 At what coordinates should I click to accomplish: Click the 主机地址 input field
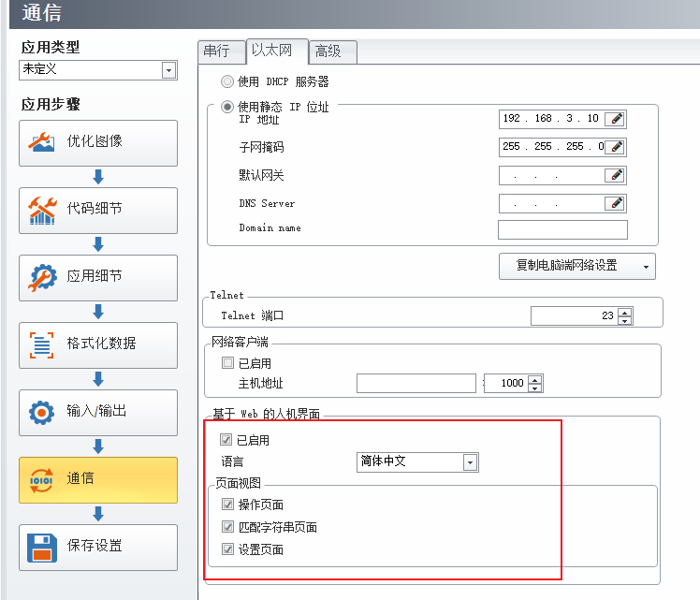point(416,383)
